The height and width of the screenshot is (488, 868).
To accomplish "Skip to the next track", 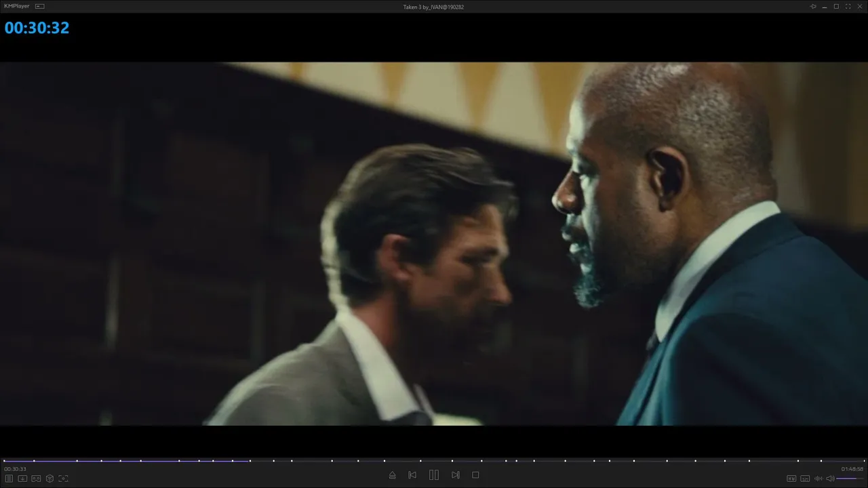I will [x=456, y=475].
